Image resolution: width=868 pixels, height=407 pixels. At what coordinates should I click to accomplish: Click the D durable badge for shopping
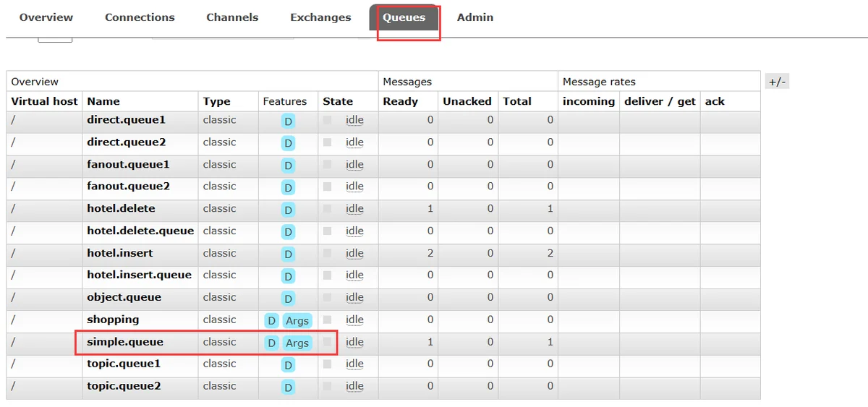(x=271, y=321)
